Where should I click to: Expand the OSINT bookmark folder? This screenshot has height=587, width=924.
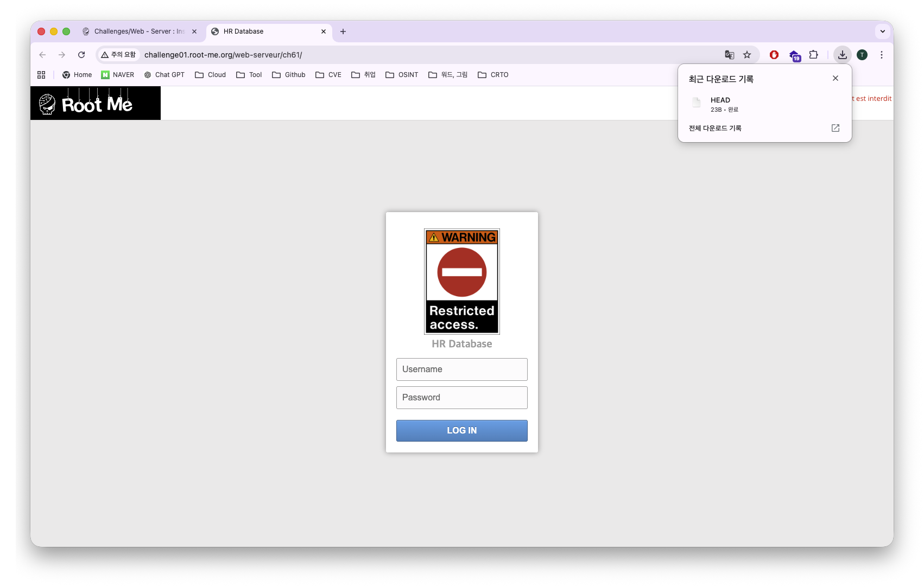click(402, 75)
